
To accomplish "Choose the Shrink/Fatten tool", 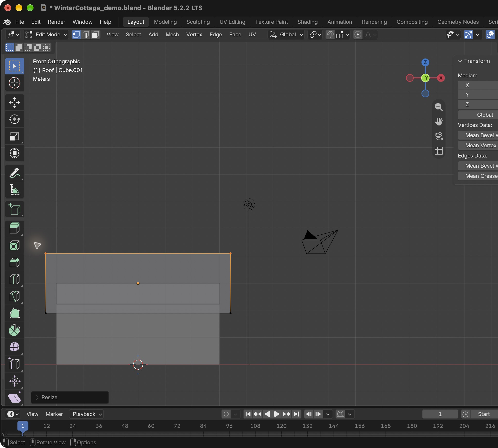I will (x=15, y=381).
